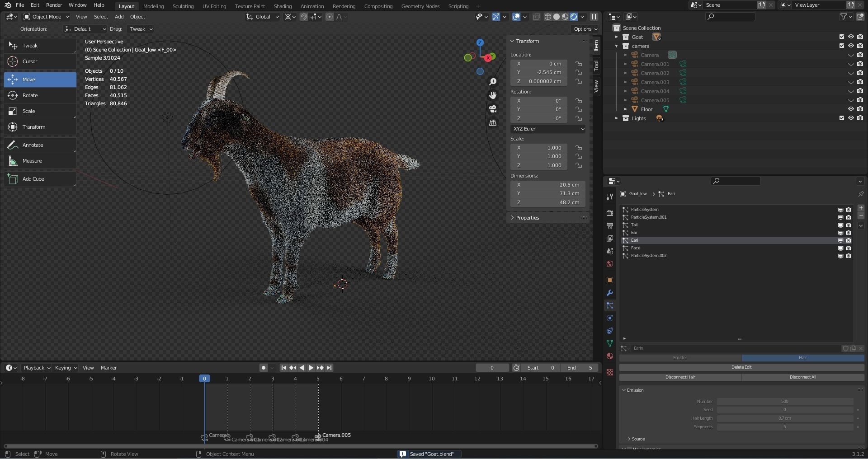Disable Lights collection in renders
The image size is (868, 459).
pyautogui.click(x=860, y=118)
